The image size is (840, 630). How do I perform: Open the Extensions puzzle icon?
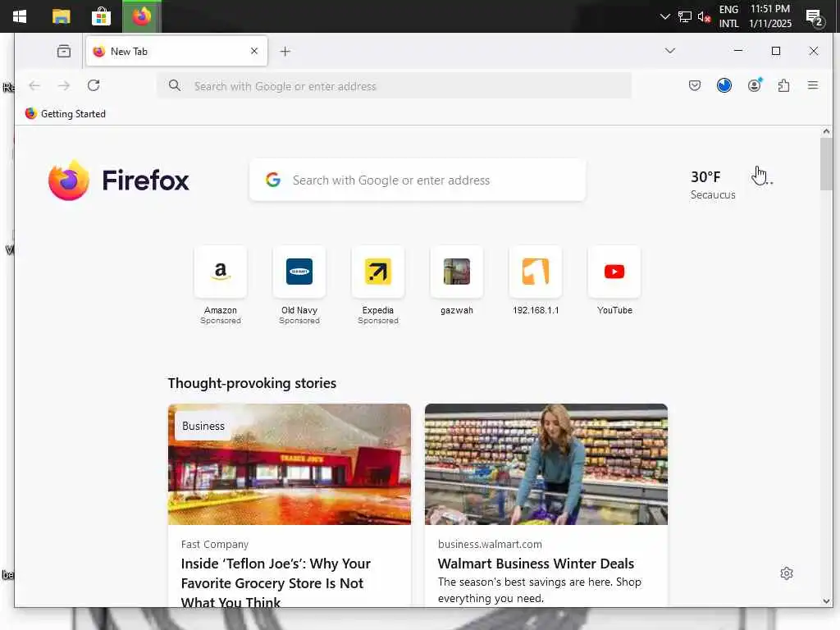pyautogui.click(x=783, y=85)
